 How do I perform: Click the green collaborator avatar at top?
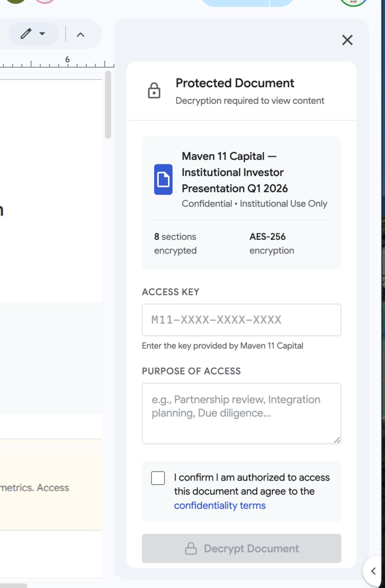pos(16,1)
